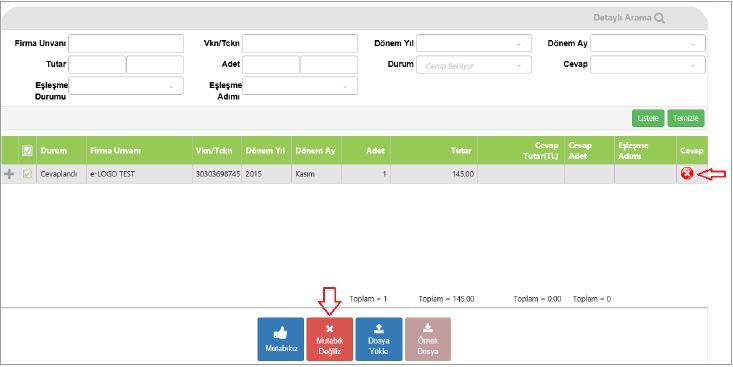This screenshot has width=733, height=367.
Task: Click the 145,00 amount cell
Action: [434, 174]
